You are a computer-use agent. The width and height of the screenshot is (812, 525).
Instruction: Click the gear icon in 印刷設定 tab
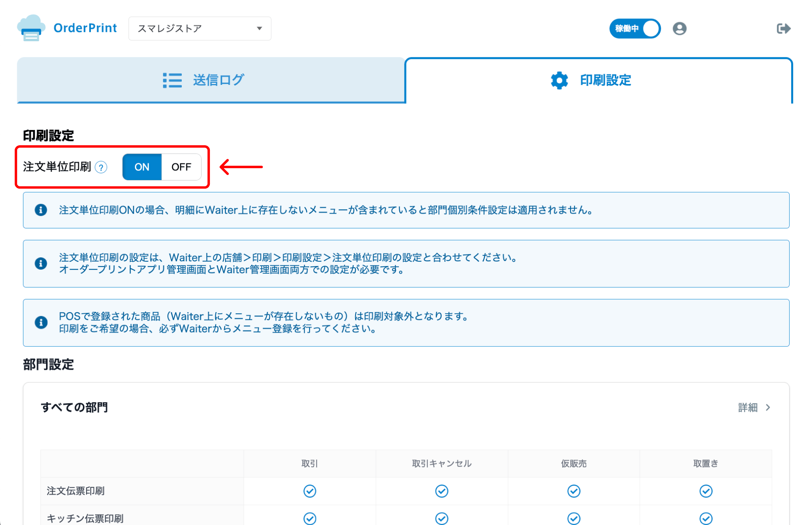coord(559,80)
